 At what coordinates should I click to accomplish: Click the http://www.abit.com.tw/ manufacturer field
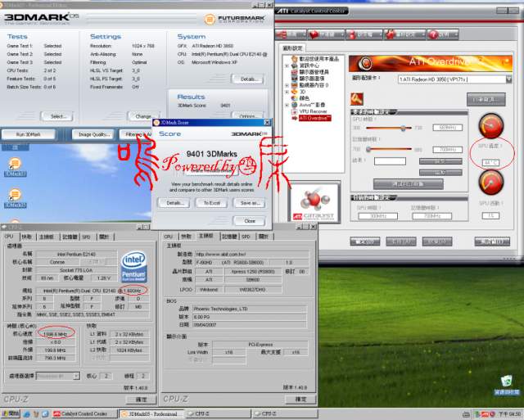pyautogui.click(x=252, y=255)
